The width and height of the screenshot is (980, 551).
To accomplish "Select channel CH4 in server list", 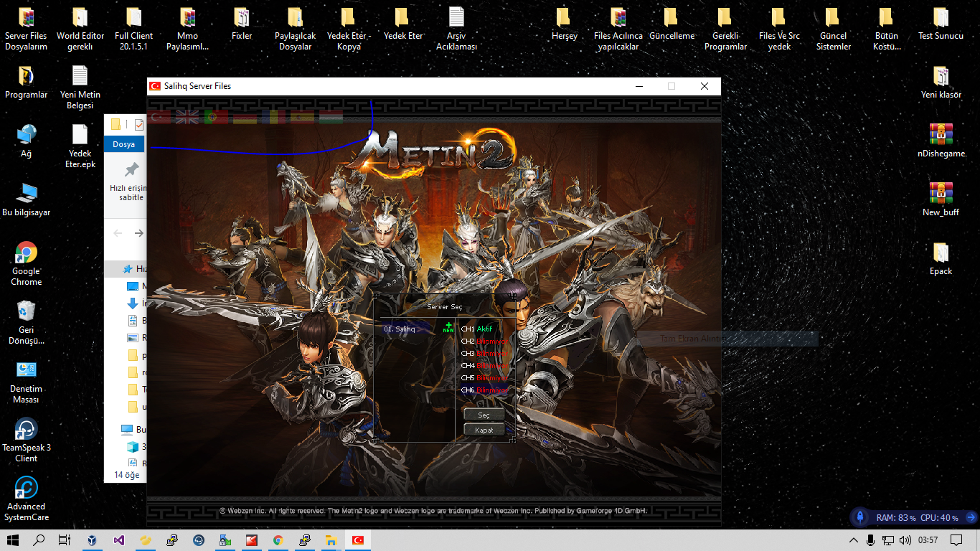I will click(x=483, y=365).
